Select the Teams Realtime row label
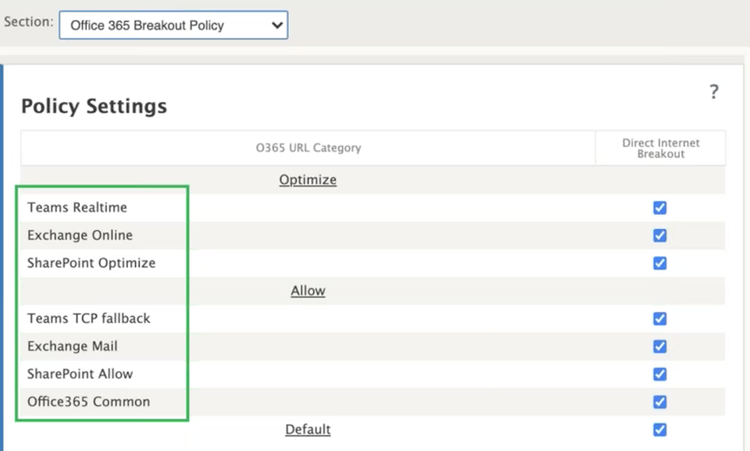The height and width of the screenshot is (451, 750). coord(77,208)
